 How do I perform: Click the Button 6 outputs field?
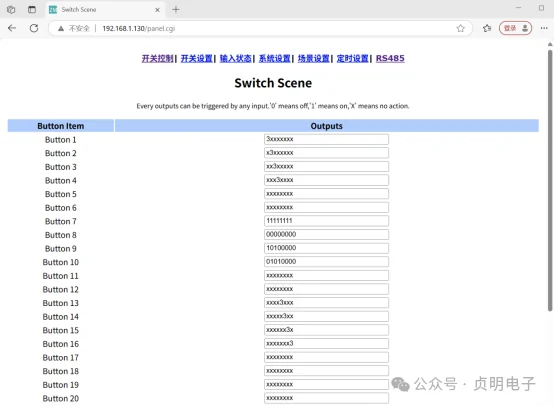pos(326,207)
